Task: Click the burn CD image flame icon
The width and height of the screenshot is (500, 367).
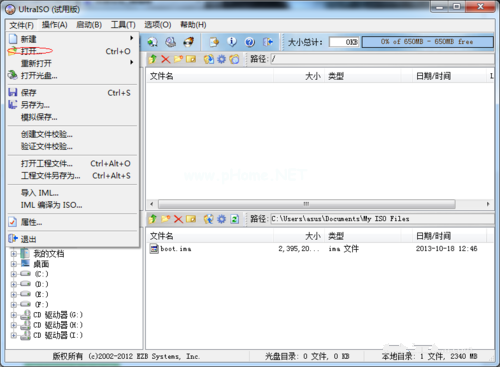Action: point(189,42)
